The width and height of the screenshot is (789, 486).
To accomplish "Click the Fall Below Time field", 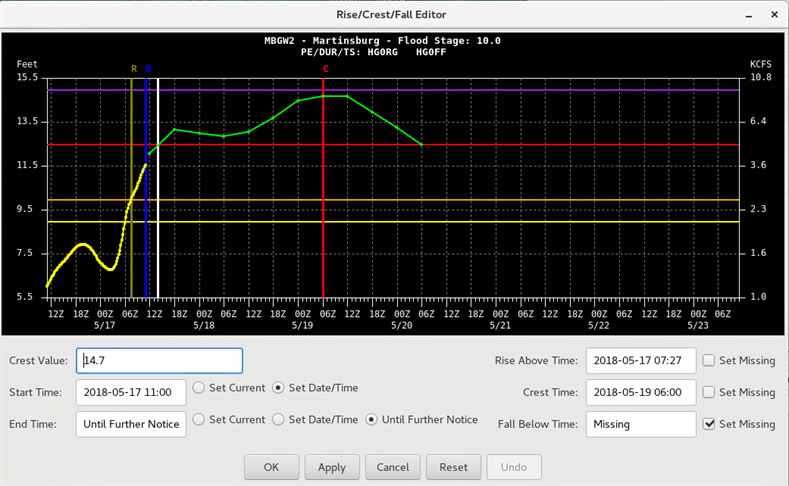I will (641, 424).
